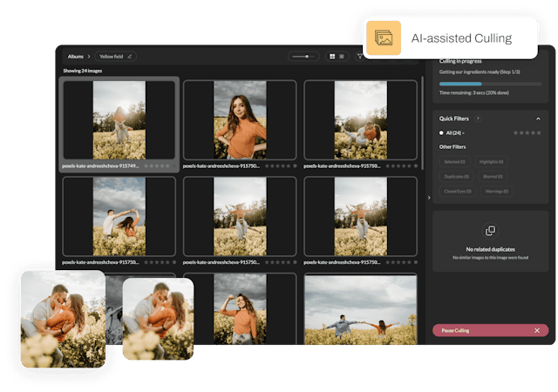
Task: Click Getting our ingredients ready (Step 1/3) text
Action: tap(480, 71)
